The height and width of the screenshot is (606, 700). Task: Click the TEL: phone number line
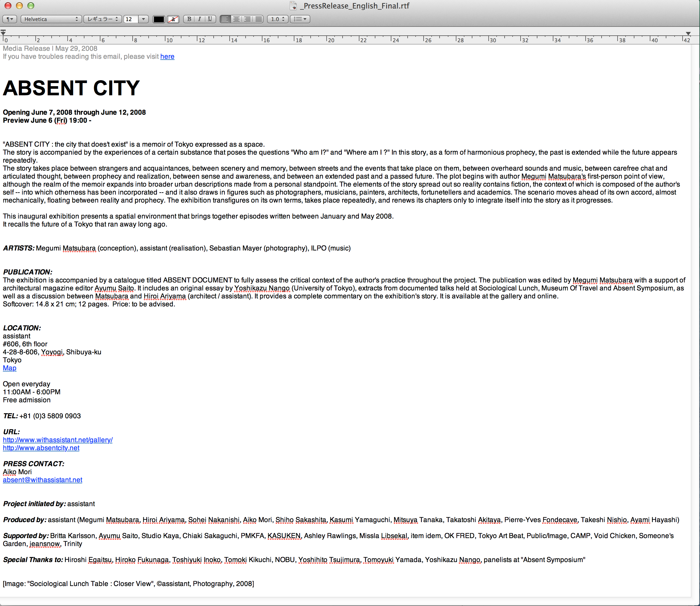[x=42, y=416]
